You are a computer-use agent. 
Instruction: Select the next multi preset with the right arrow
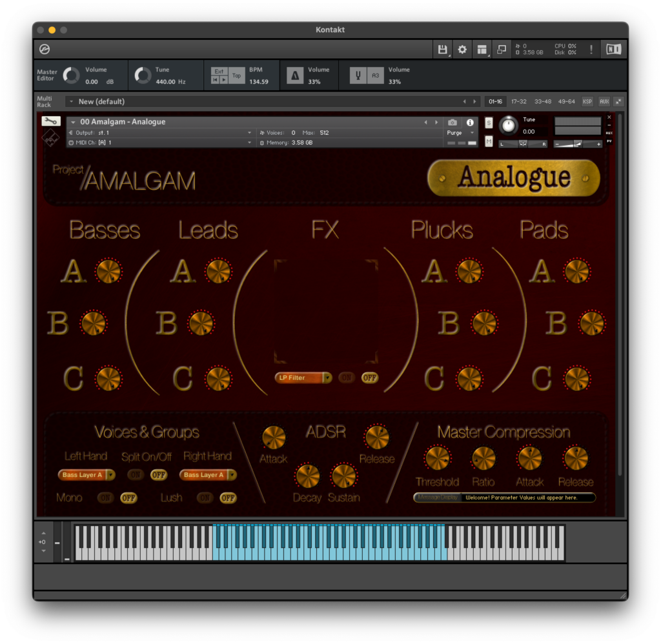(474, 101)
